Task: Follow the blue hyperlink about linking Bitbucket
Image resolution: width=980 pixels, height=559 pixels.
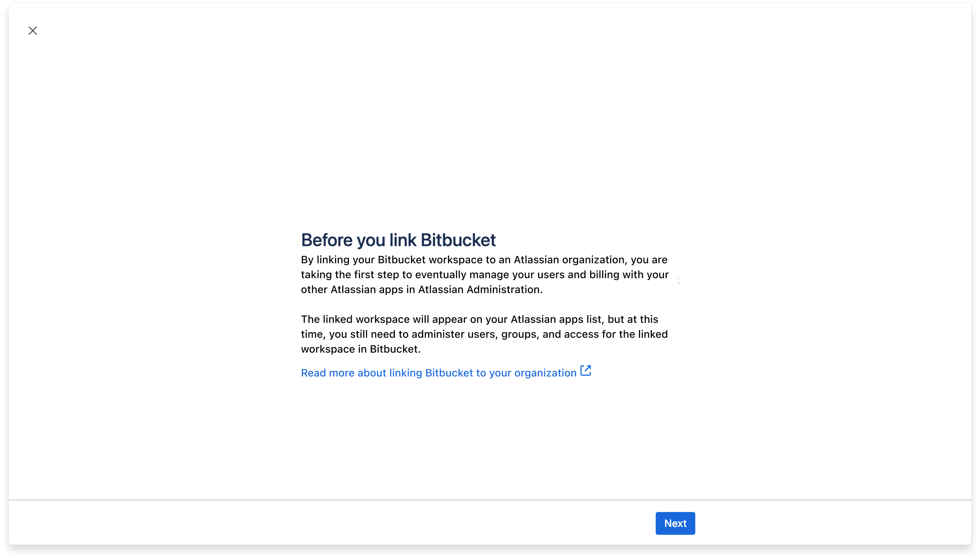Action: [438, 372]
